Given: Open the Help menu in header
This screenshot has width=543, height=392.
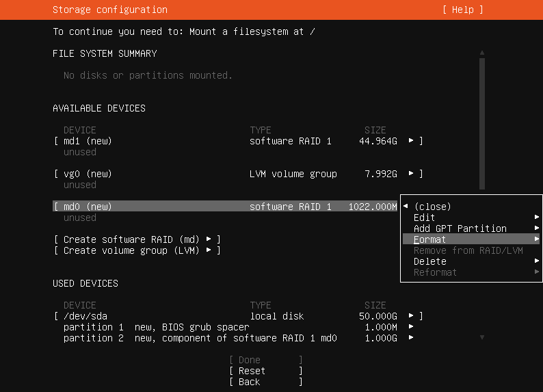Looking at the screenshot, I should 463,10.
